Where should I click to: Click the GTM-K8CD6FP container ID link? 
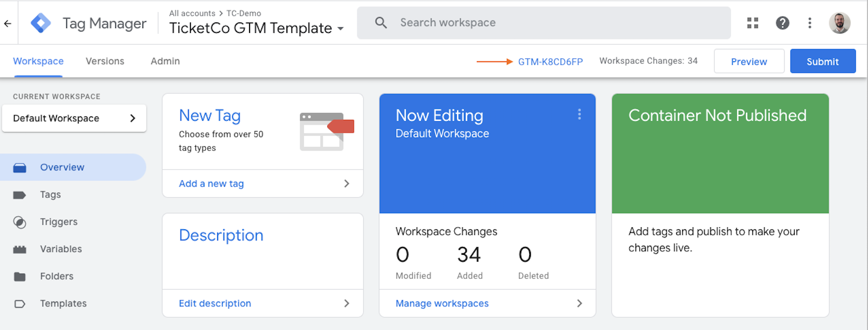point(550,62)
